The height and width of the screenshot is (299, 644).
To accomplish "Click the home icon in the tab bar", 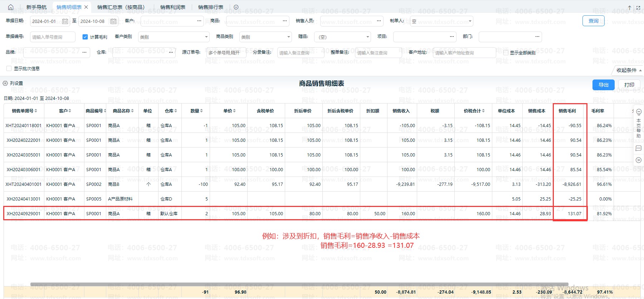I will click(11, 7).
